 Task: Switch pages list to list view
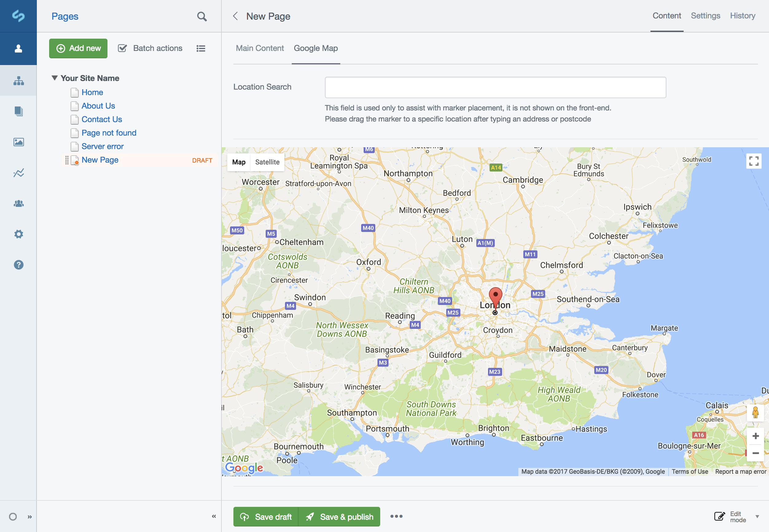201,49
